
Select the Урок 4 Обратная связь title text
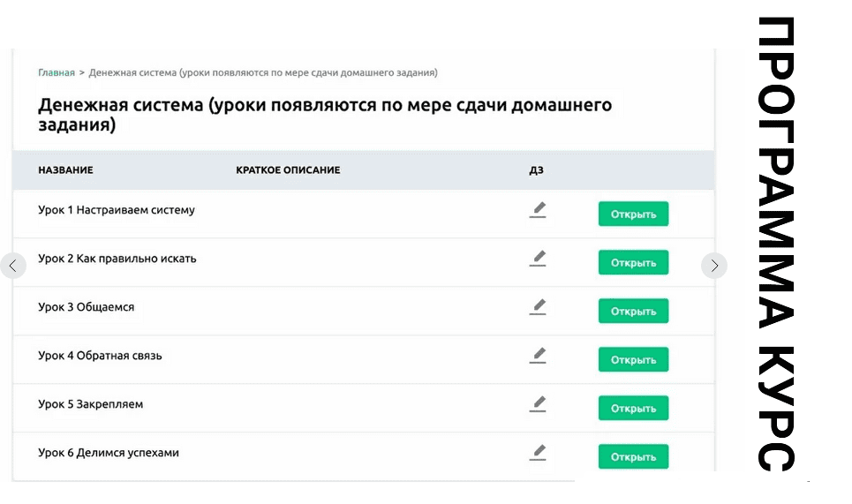tap(100, 356)
